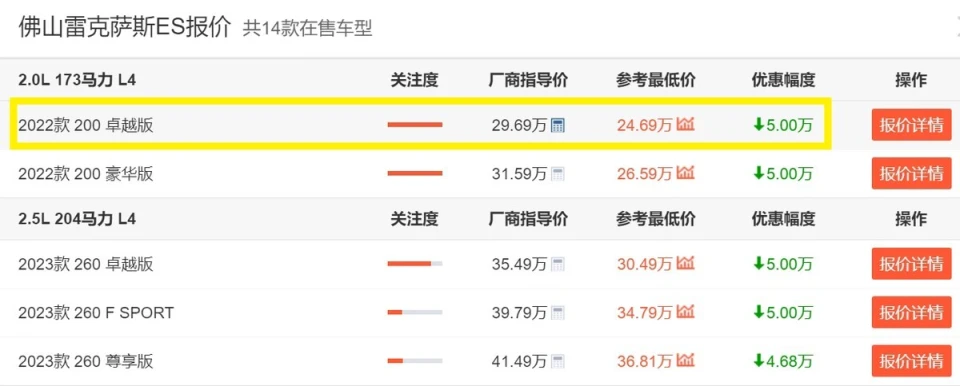The image size is (960, 386).
Task: Open calculator icon beside 41.49万 price
Action: point(558,361)
